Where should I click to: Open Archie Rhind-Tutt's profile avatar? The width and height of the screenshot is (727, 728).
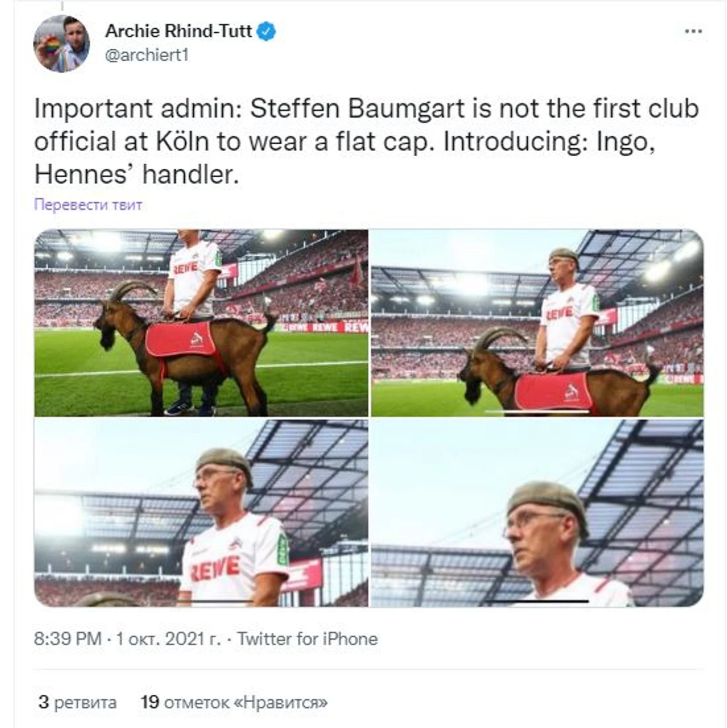click(61, 43)
